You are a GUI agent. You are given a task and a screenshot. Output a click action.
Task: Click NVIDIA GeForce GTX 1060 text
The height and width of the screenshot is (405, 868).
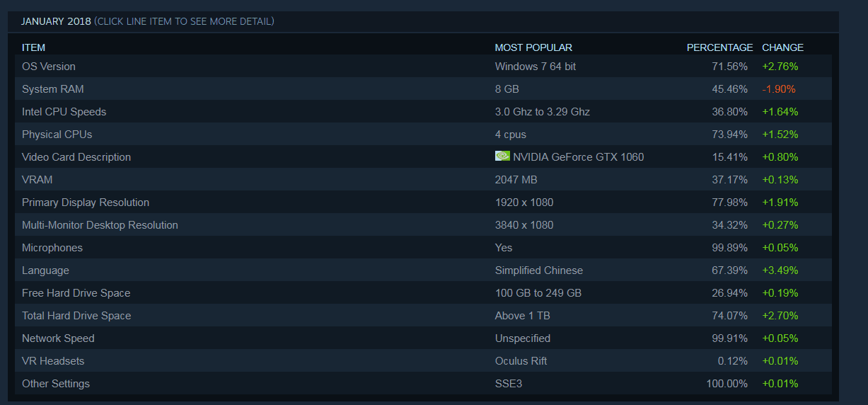point(579,157)
